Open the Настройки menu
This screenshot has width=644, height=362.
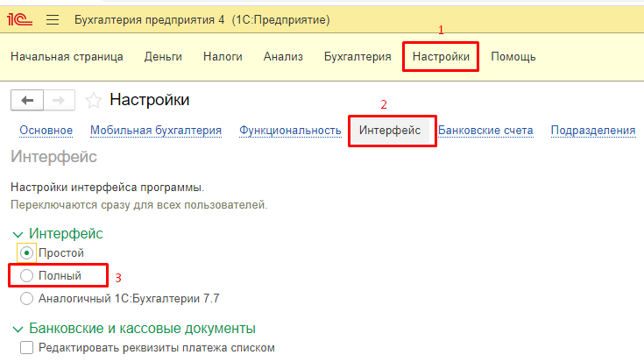[x=441, y=57]
